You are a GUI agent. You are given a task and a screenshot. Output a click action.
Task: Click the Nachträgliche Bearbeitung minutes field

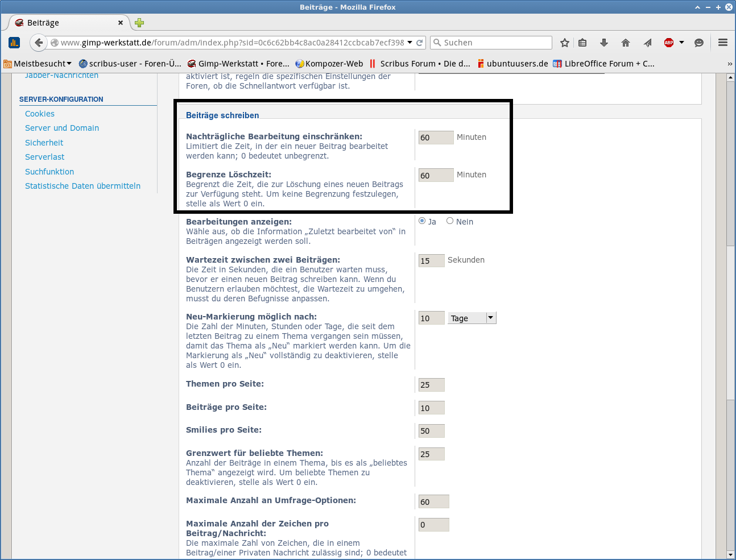(x=436, y=138)
